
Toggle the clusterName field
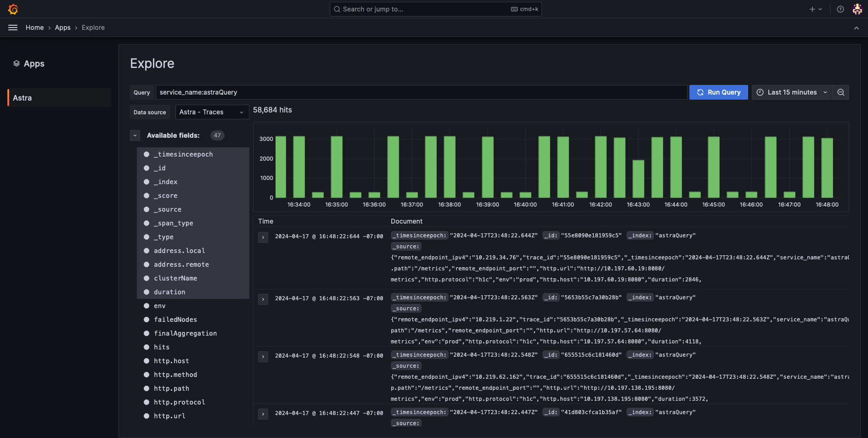point(193,278)
